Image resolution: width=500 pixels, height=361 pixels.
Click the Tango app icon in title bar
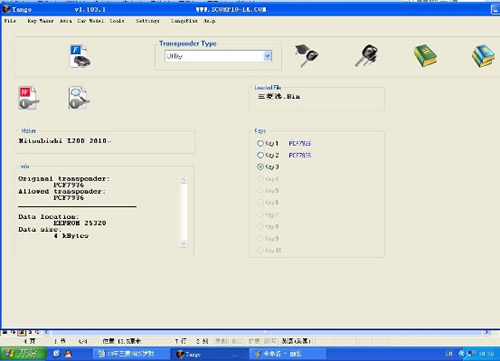(6, 9)
